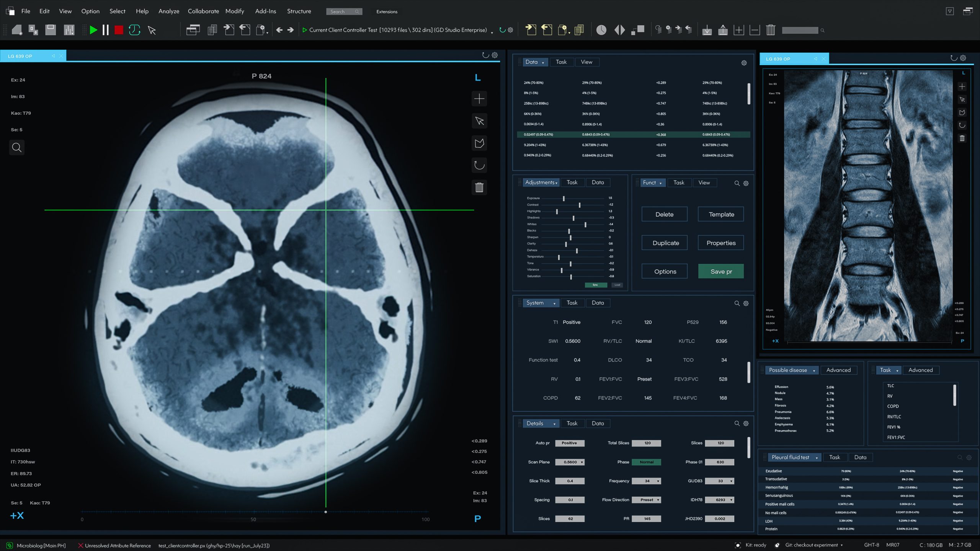Click the Template button
Viewport: 980px width, 551px height.
[721, 214]
